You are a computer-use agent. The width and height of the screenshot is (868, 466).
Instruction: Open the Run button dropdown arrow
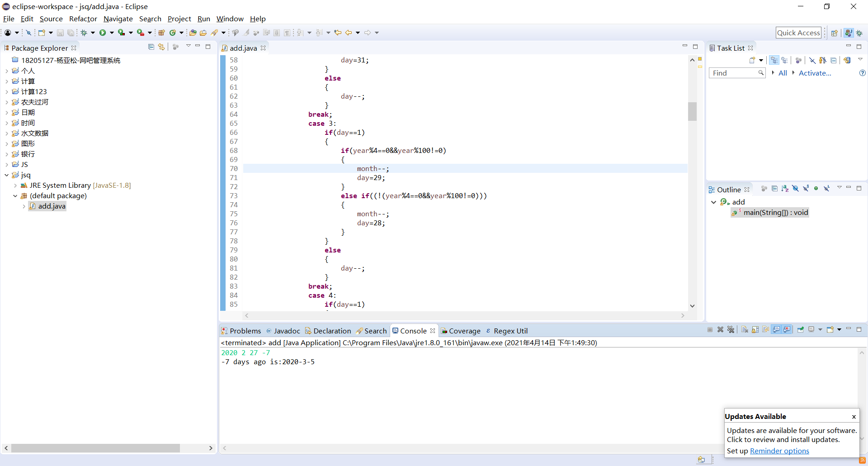[x=112, y=33]
